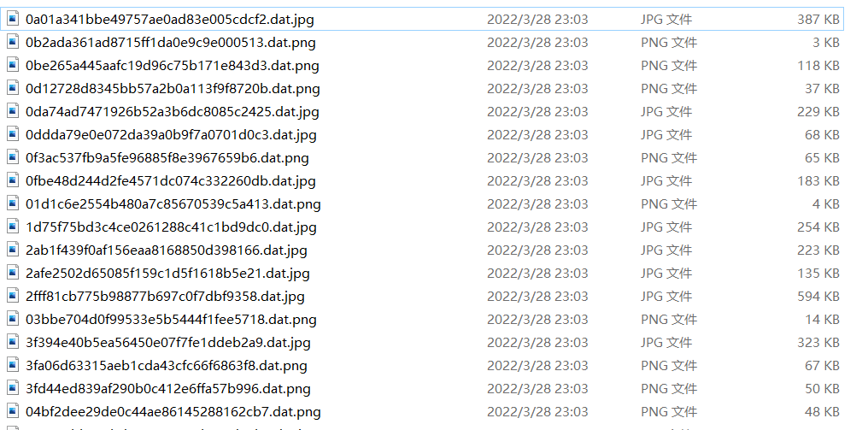Click file name 03bbe704d0f99533e5b5444f1fee5718.dat.png
The height and width of the screenshot is (430, 868).
coord(171,320)
